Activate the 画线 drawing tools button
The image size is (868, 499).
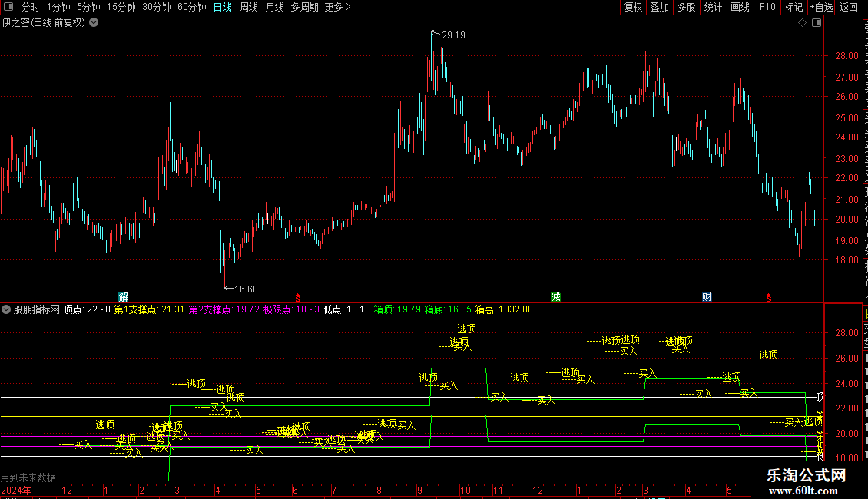[x=740, y=7]
